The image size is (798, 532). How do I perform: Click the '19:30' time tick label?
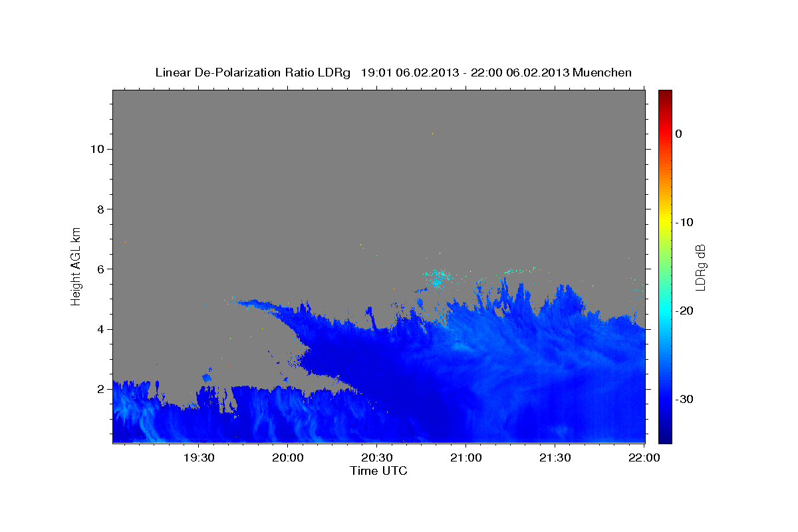(x=199, y=458)
